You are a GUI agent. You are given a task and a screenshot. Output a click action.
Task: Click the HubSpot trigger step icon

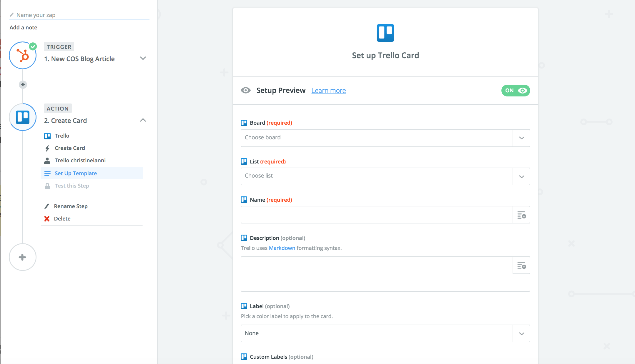tap(23, 55)
